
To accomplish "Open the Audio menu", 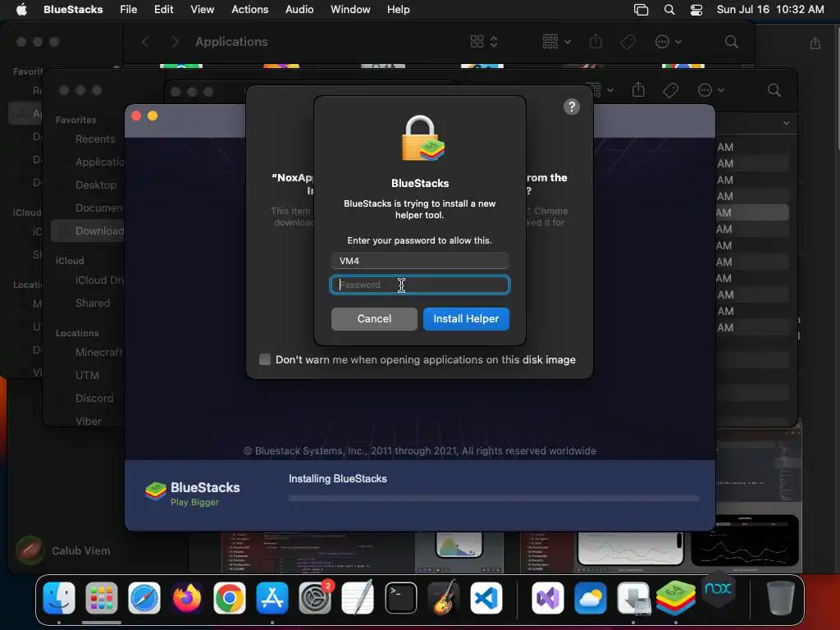I will [x=299, y=9].
